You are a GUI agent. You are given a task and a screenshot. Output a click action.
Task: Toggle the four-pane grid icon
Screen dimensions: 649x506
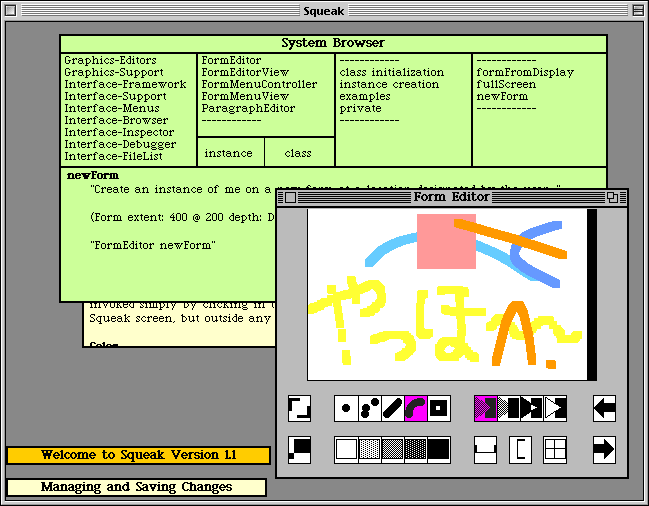pos(555,450)
